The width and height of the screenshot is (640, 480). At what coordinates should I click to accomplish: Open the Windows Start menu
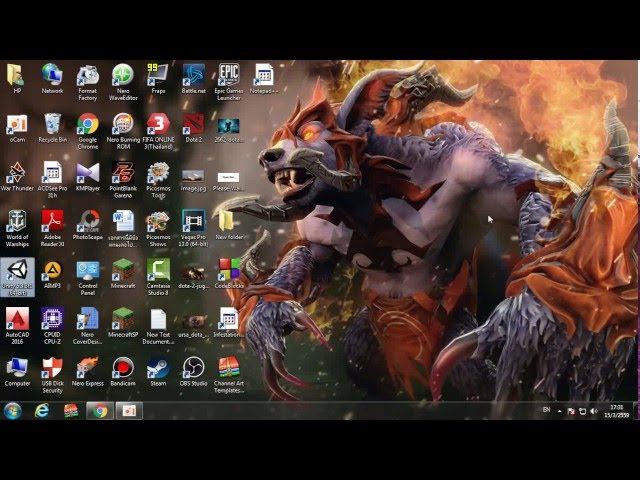(x=13, y=411)
